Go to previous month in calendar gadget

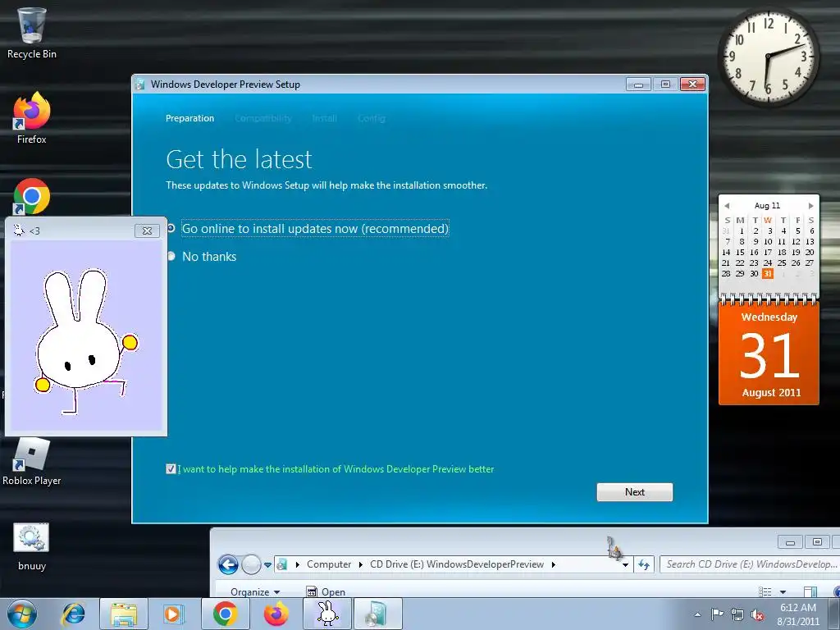pos(727,206)
